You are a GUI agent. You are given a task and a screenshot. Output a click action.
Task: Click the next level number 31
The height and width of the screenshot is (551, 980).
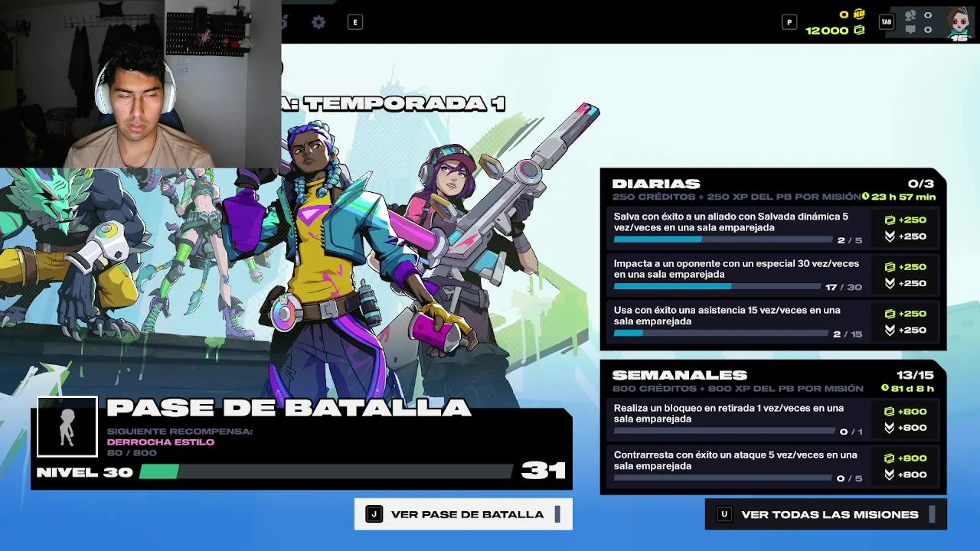point(543,471)
